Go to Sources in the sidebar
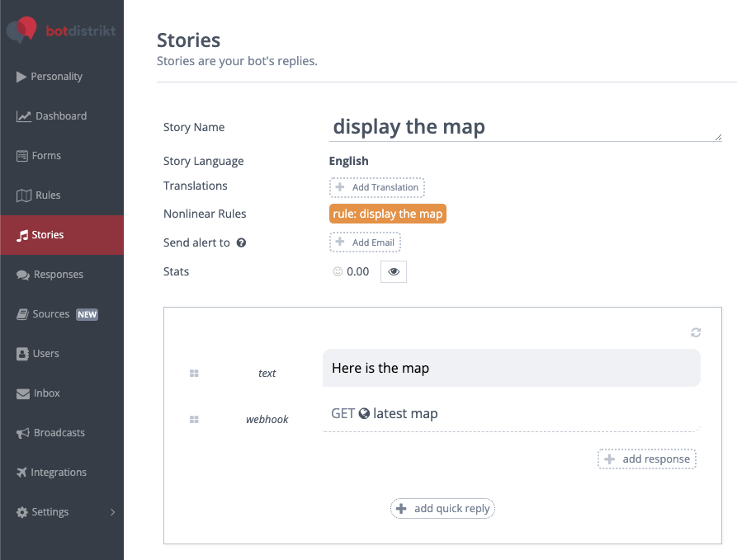The height and width of the screenshot is (560, 737). (50, 314)
